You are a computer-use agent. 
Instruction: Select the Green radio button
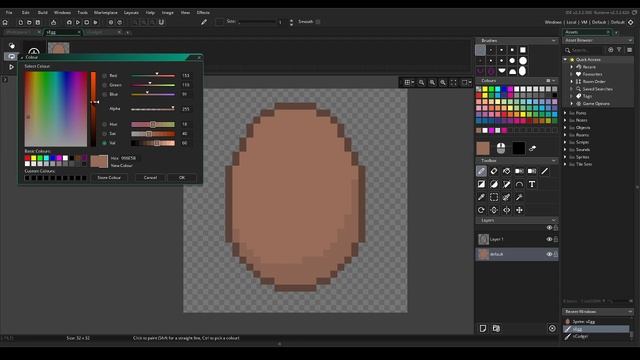point(104,85)
